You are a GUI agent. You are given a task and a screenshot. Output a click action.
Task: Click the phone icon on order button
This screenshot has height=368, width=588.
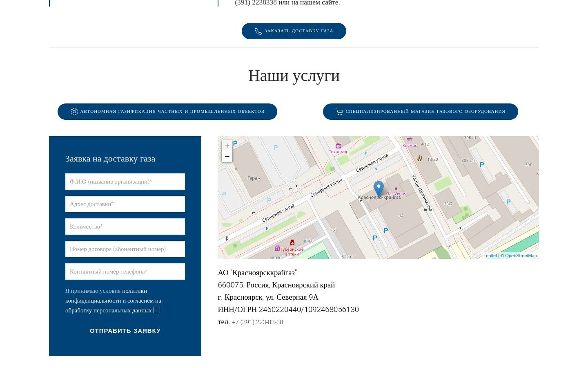(258, 31)
